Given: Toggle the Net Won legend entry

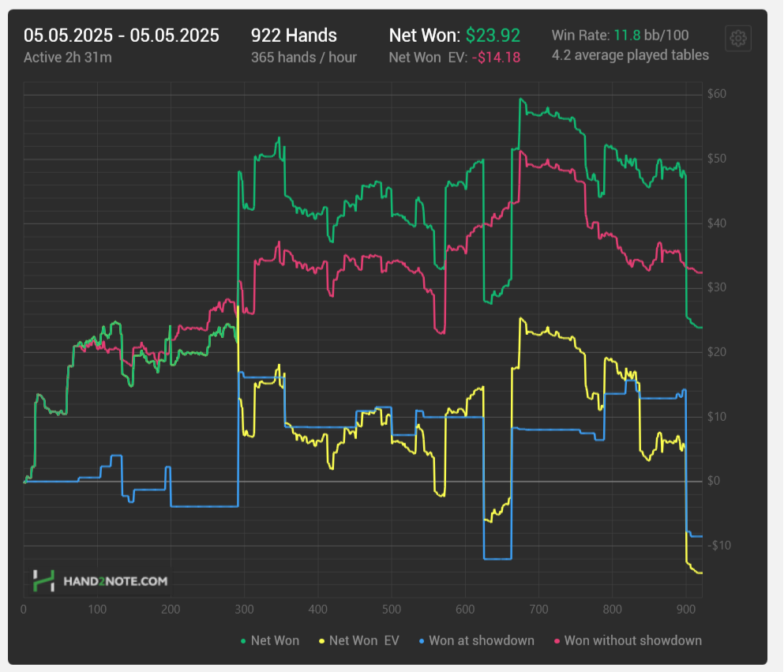Looking at the screenshot, I should pyautogui.click(x=270, y=640).
